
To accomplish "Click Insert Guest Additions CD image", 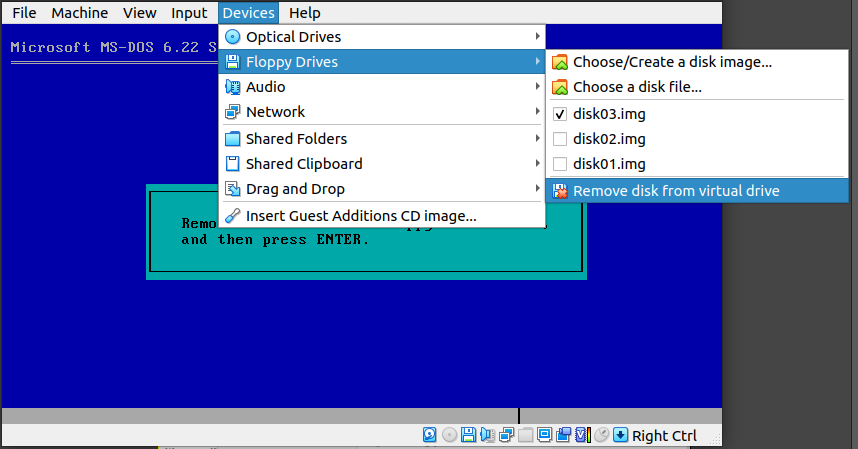I will point(360,215).
